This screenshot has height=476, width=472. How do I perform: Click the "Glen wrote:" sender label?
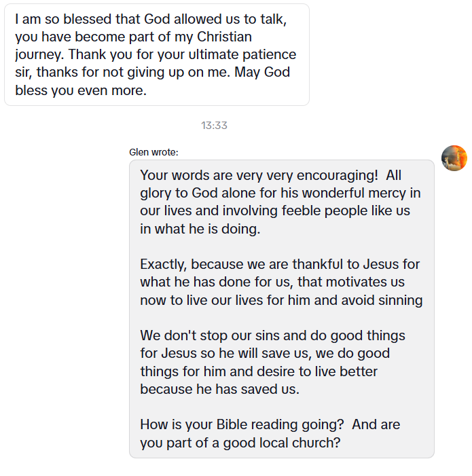tap(153, 152)
